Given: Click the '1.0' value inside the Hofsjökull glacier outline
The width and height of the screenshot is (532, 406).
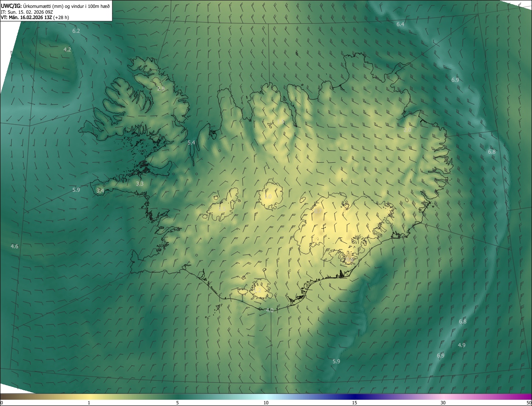Looking at the screenshot, I should click(268, 196).
